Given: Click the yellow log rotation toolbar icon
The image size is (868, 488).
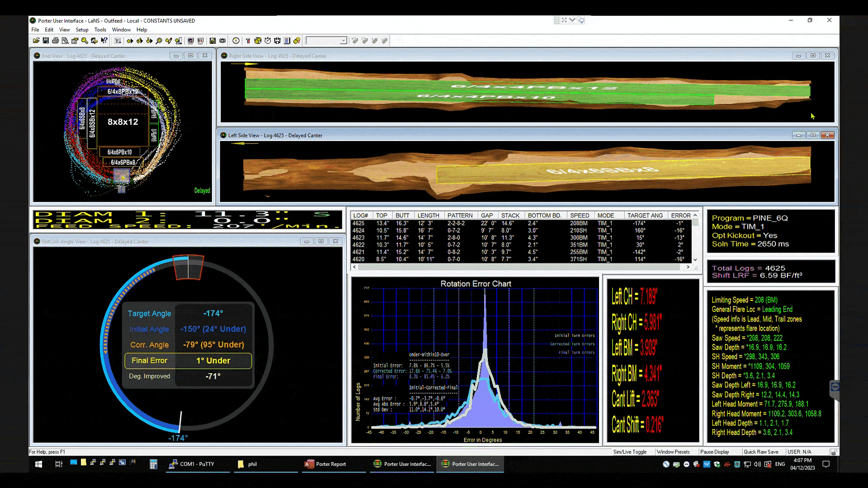Looking at the screenshot, I should (297, 41).
